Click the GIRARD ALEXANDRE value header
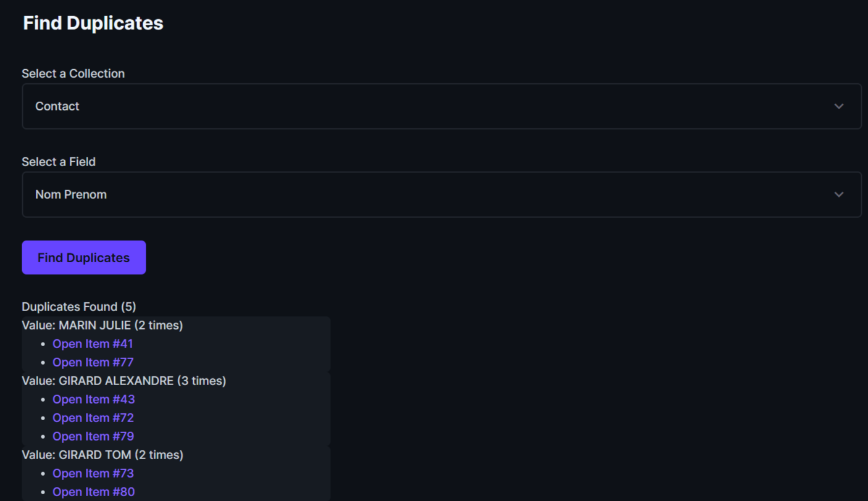The width and height of the screenshot is (868, 501). tap(123, 381)
